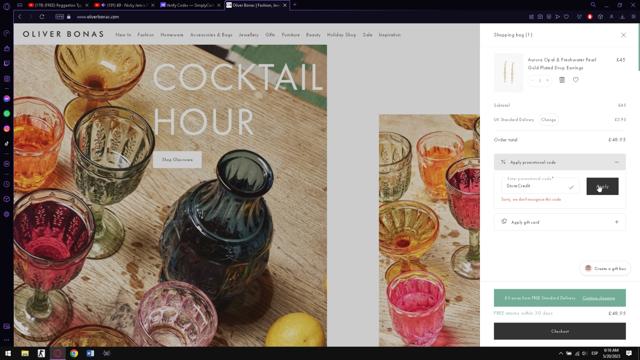Go to Oliver Bonas home logo
The image size is (640, 360).
pyautogui.click(x=63, y=34)
